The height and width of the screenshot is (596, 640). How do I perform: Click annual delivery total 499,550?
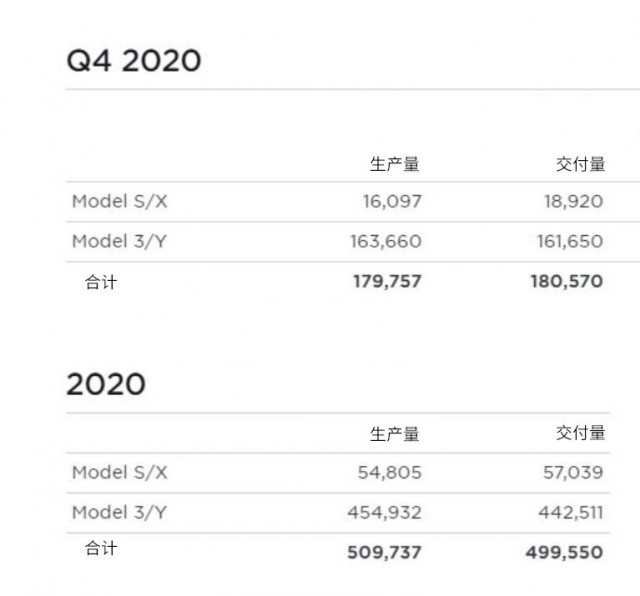click(564, 553)
